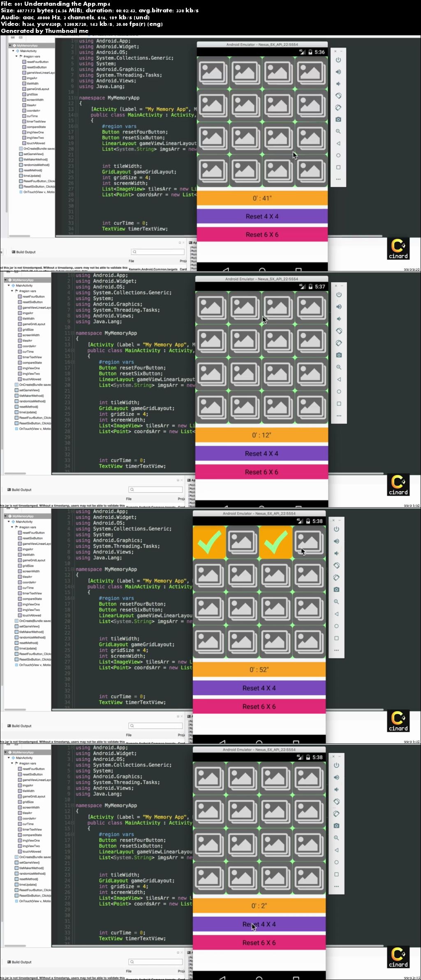Collapse MyMemoryApp tree node in 0':41" frame
This screenshot has height=980, width=421.
10,46
